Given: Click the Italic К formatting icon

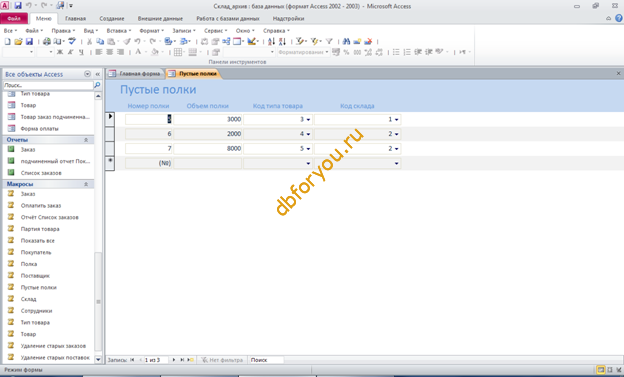Looking at the screenshot, I should pos(70,52).
